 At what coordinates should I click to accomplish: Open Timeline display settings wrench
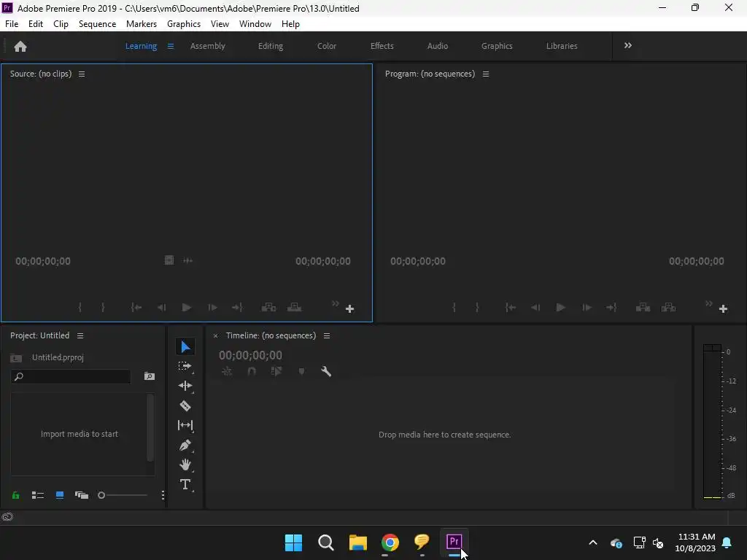pos(326,371)
